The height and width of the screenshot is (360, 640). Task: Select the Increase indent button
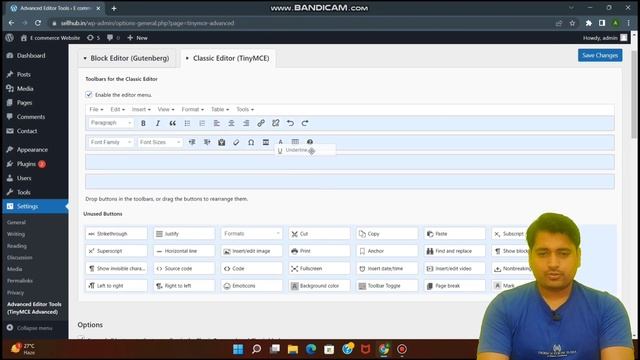[x=207, y=142]
